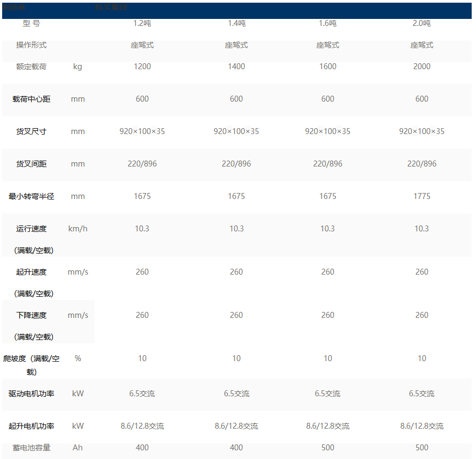Select 600 load center for 1.6吨 column
Viewport: 476px width, 459px height.
tap(328, 99)
